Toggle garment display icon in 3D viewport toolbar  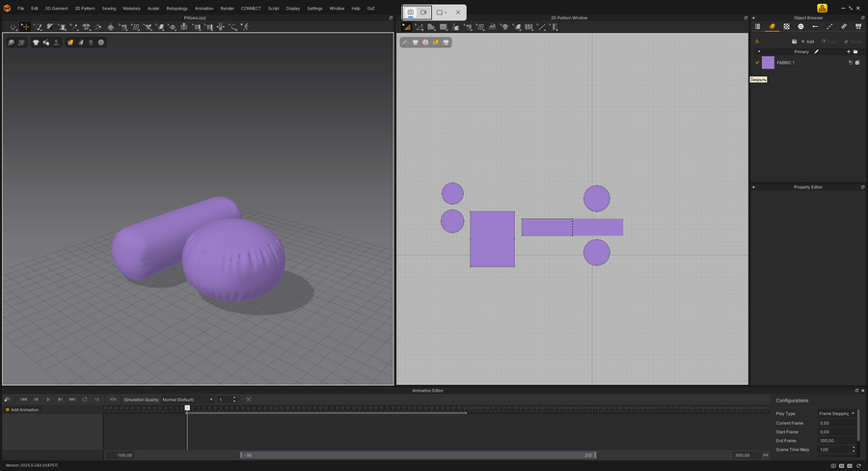tap(36, 42)
